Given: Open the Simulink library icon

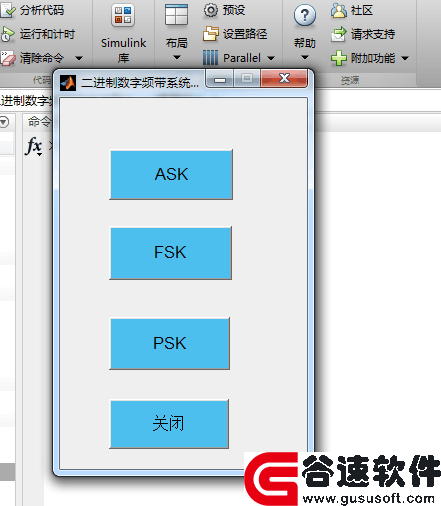Looking at the screenshot, I should click(123, 15).
